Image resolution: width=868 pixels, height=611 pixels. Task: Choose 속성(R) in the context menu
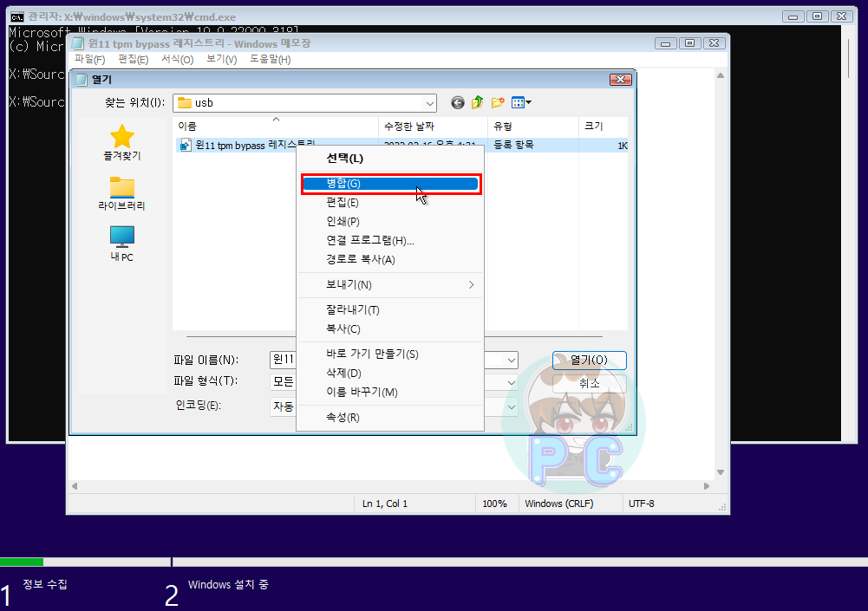tap(390, 417)
